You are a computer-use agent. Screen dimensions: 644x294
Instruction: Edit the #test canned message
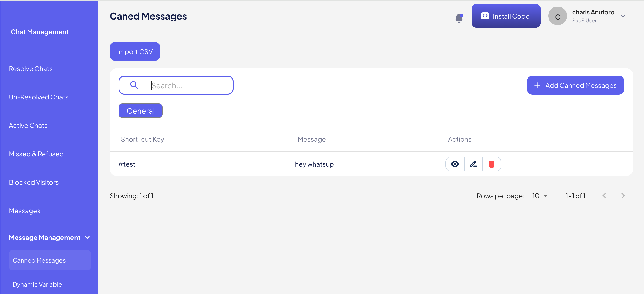point(473,164)
